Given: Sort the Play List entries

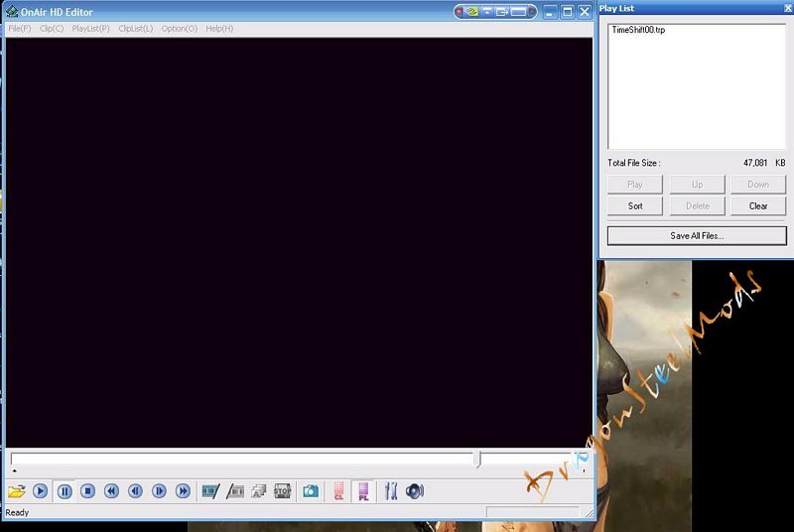Looking at the screenshot, I should (x=635, y=206).
